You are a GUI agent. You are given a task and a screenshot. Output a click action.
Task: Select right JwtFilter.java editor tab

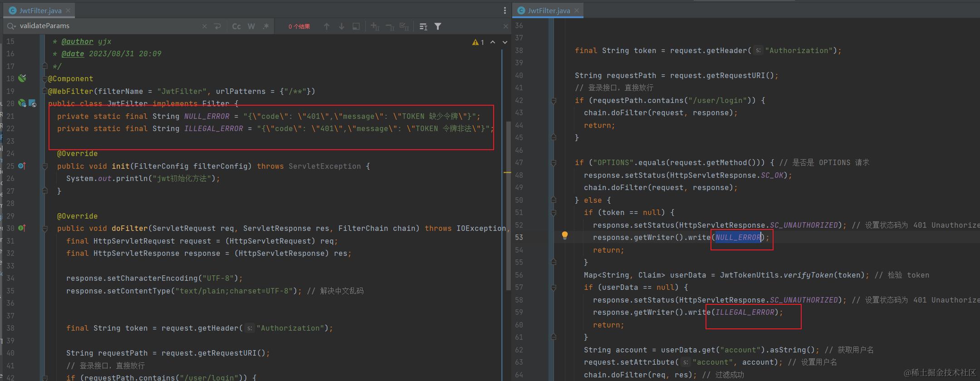[x=548, y=10]
